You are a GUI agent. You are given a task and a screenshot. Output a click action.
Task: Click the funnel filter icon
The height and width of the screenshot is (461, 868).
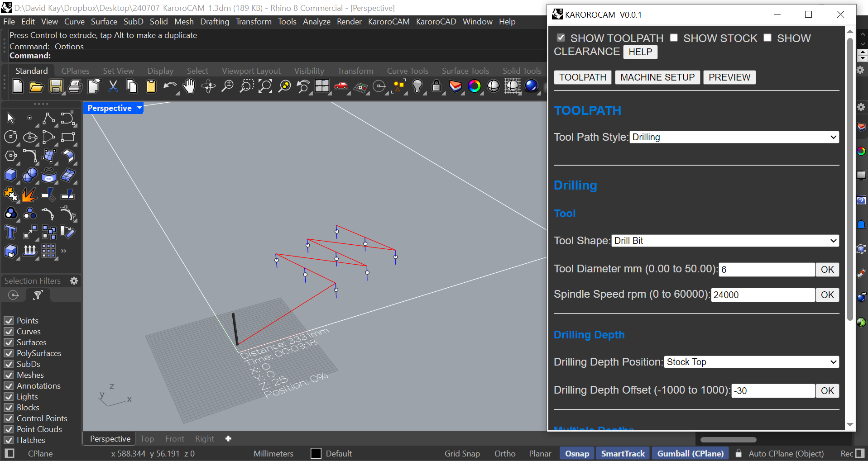[x=38, y=295]
